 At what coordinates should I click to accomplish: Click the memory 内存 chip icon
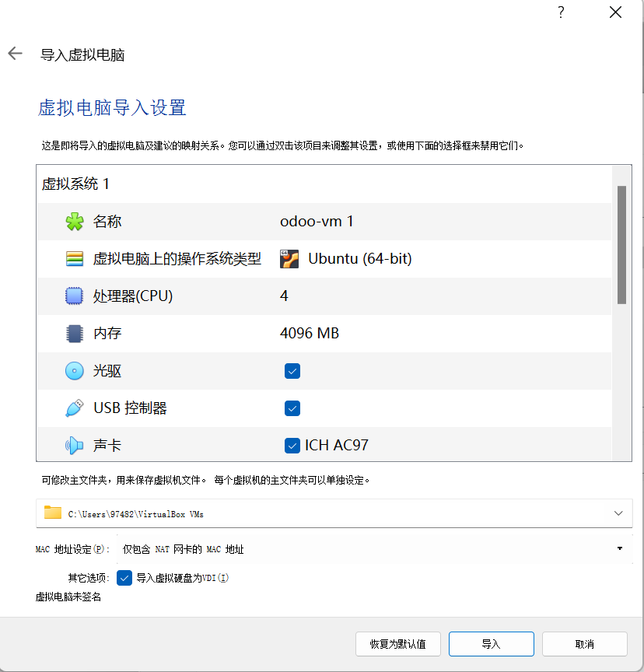75,334
